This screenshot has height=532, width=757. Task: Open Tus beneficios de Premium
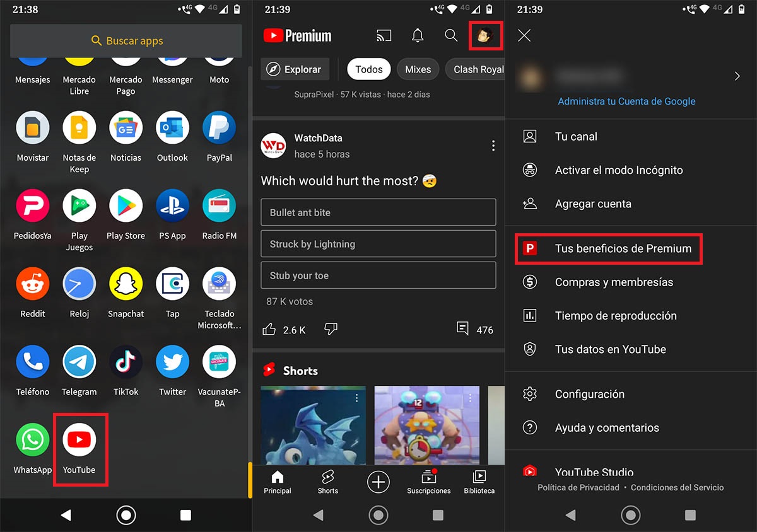coord(631,248)
